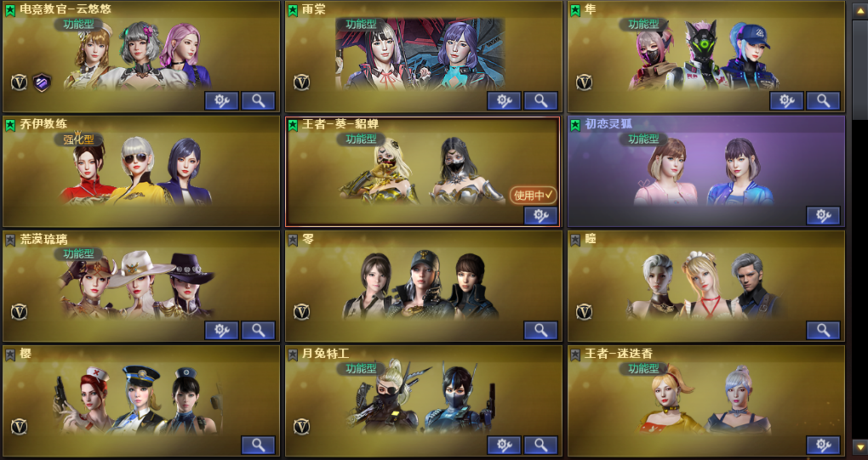This screenshot has height=460, width=868.
Task: Select 初恋灵狐 character thumbnail
Action: point(705,172)
